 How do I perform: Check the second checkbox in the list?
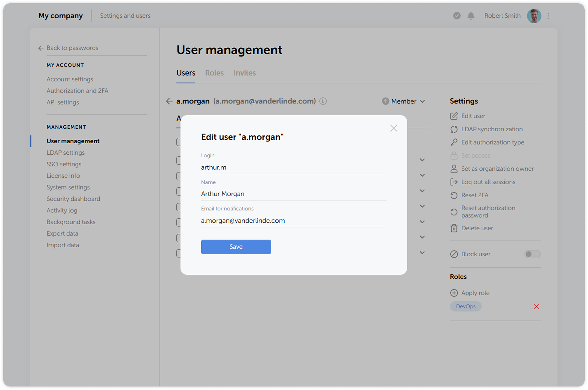click(x=179, y=160)
